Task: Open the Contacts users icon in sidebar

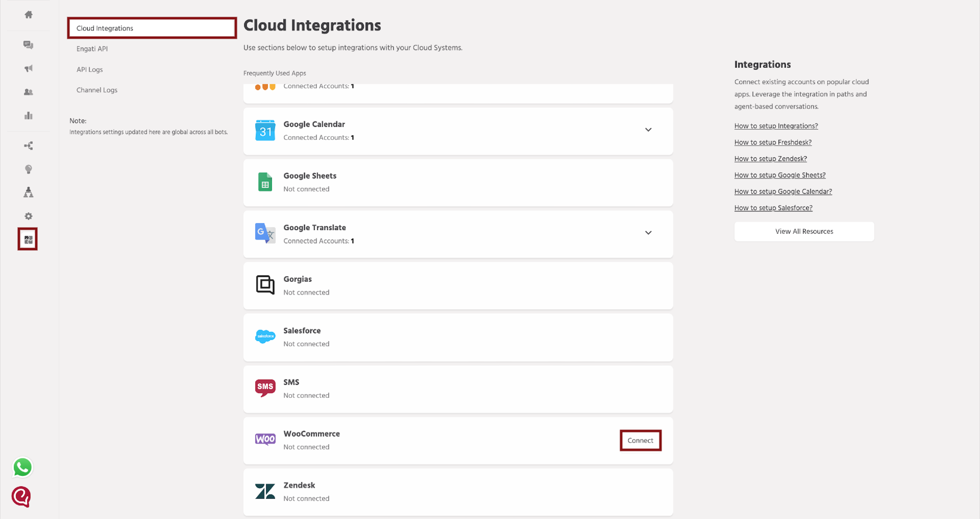Action: coord(28,92)
